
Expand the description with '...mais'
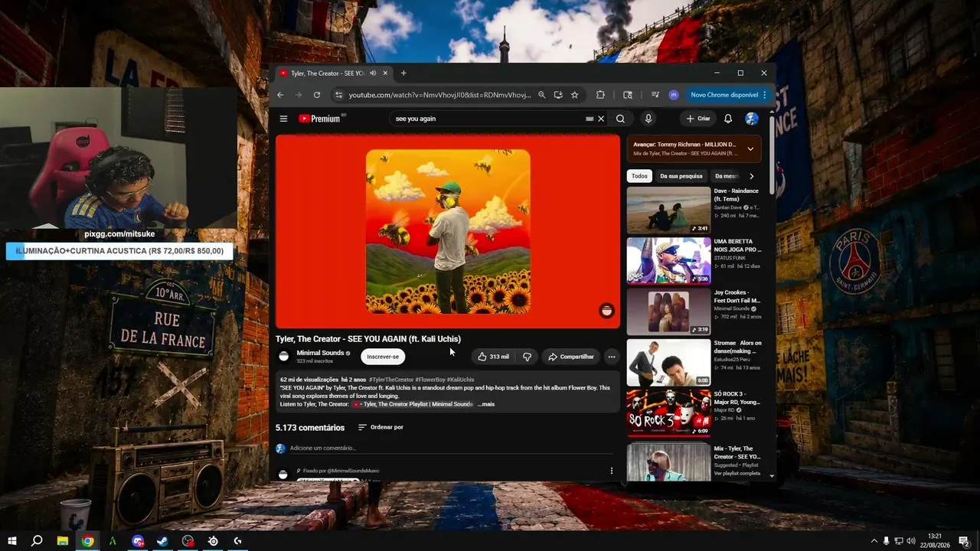[486, 404]
